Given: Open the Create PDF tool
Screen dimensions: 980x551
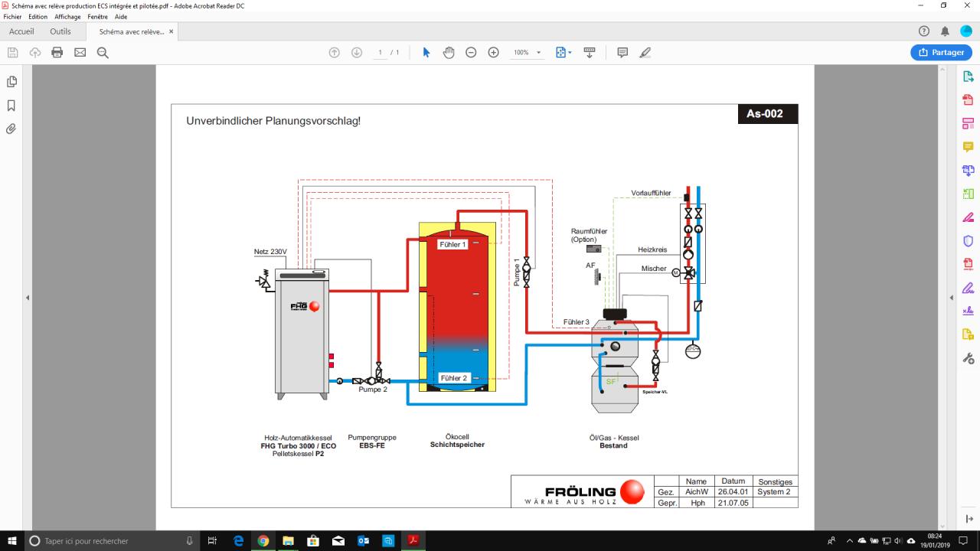Looking at the screenshot, I should tap(968, 99).
